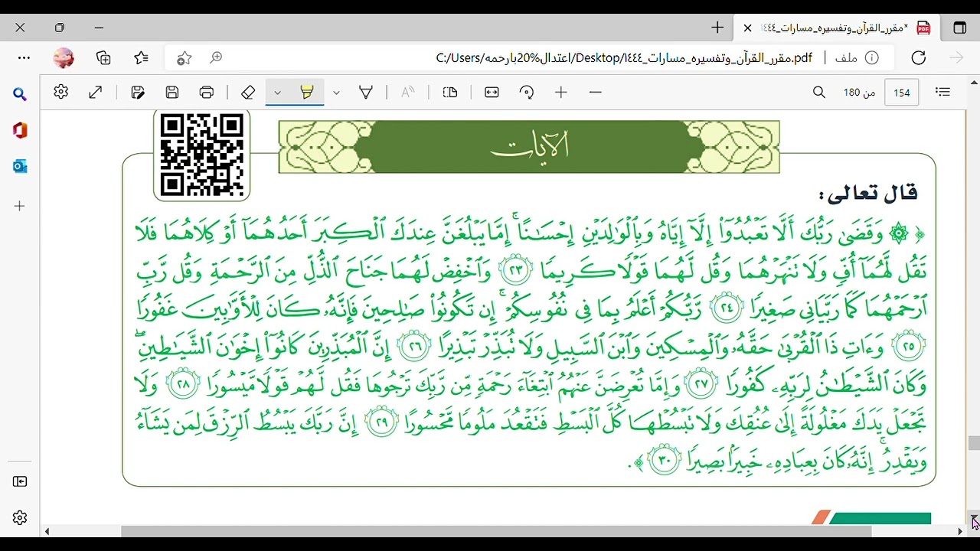This screenshot has width=980, height=551.
Task: Activate the yellow Highlight tool
Action: click(x=307, y=92)
